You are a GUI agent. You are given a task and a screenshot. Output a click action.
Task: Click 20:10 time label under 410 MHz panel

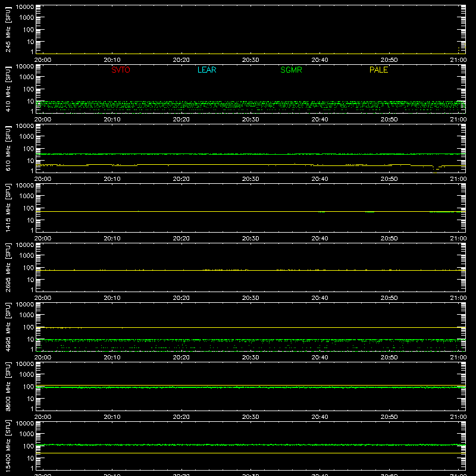click(x=112, y=120)
